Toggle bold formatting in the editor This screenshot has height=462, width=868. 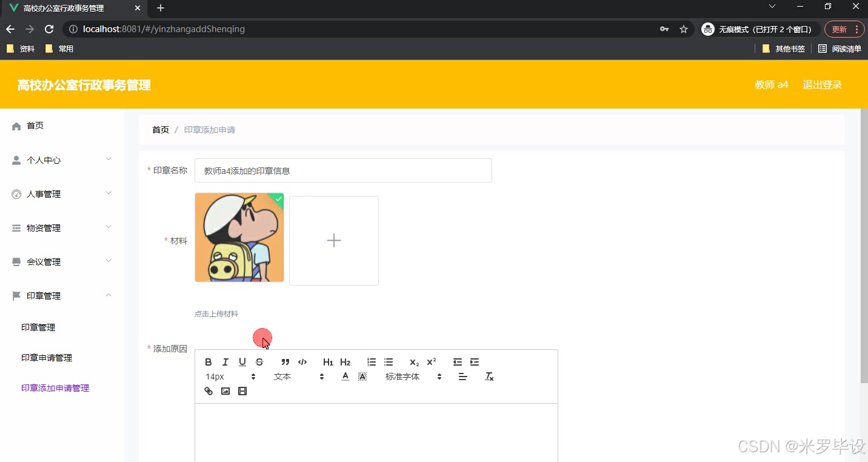(x=209, y=362)
